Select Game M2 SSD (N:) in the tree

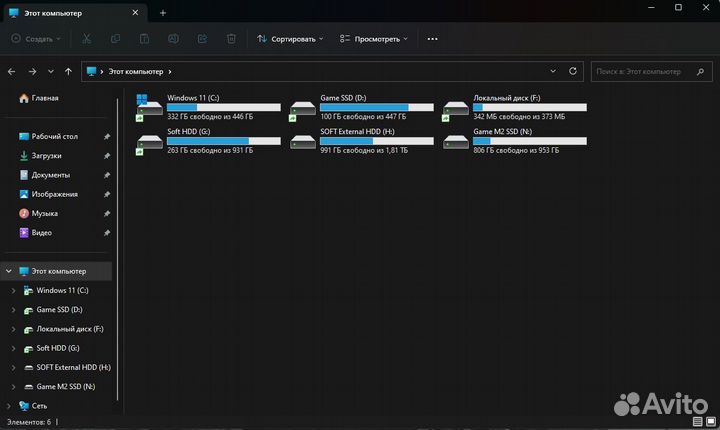point(59,387)
